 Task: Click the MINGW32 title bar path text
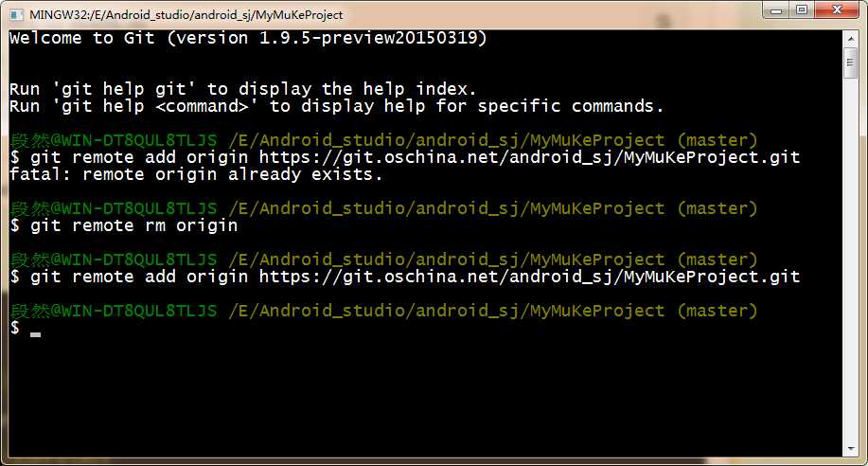click(186, 15)
